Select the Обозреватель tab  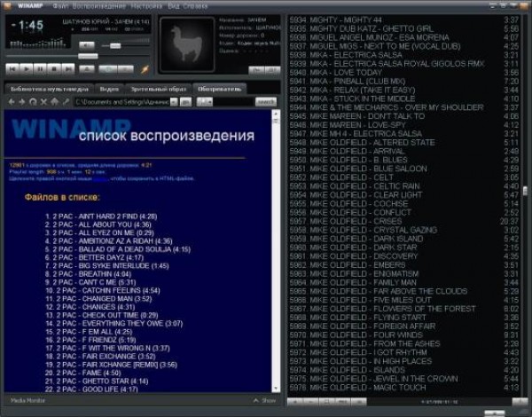click(x=220, y=89)
